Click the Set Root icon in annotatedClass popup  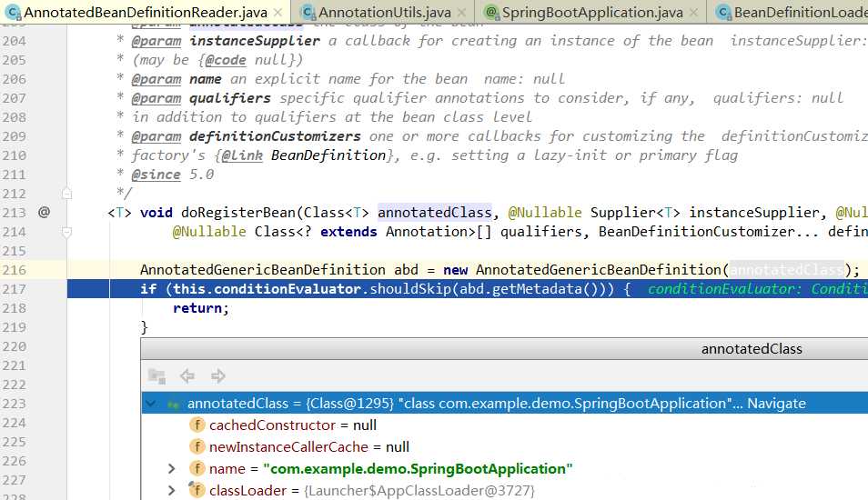pos(157,376)
